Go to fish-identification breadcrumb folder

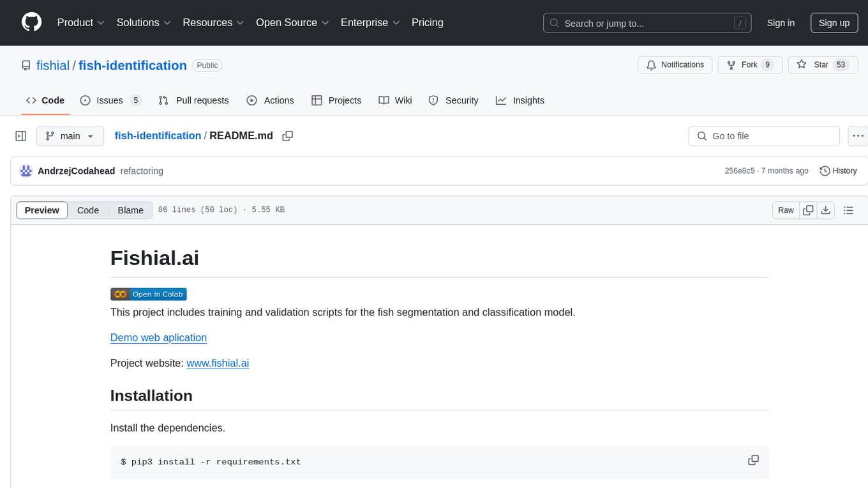(x=158, y=135)
